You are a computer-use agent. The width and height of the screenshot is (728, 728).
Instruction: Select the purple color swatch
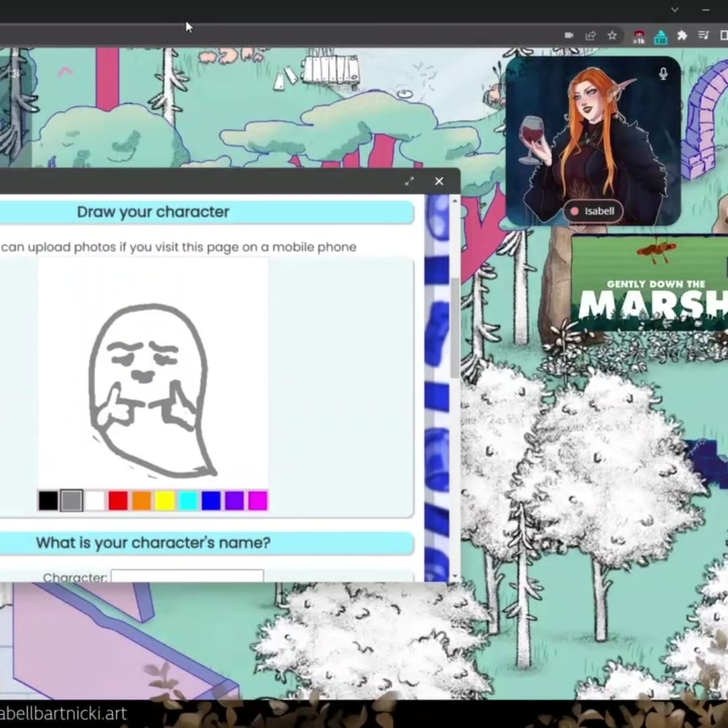pyautogui.click(x=235, y=501)
